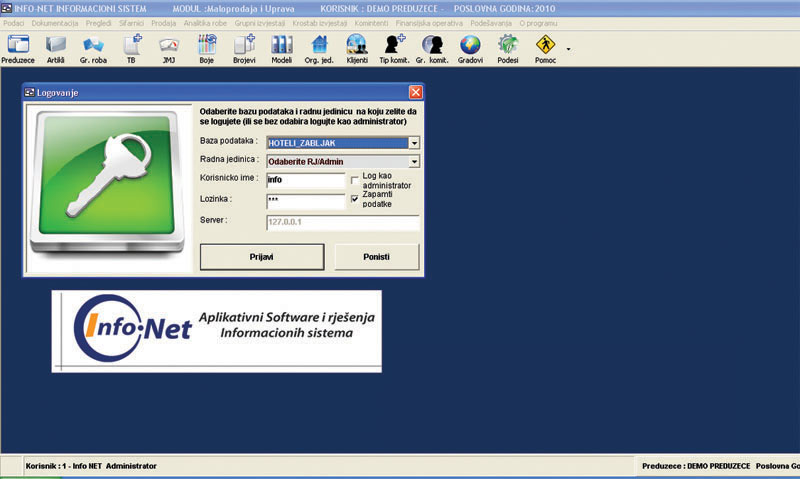800x479 pixels.
Task: Click status text Korisnik : 1 - Info NET Administrator
Action: pos(91,466)
